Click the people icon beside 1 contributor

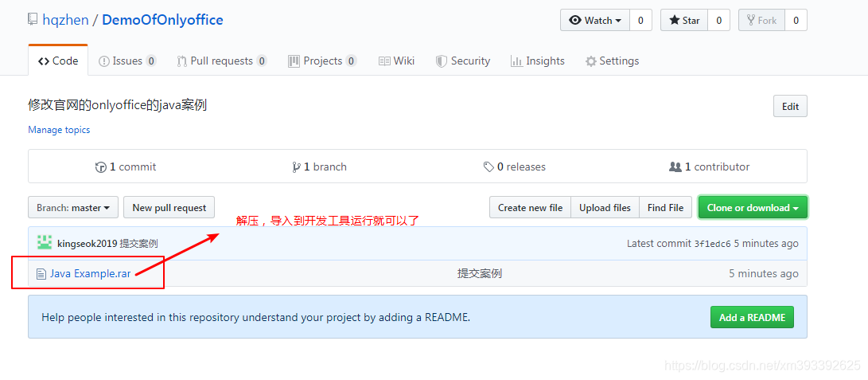(x=675, y=166)
